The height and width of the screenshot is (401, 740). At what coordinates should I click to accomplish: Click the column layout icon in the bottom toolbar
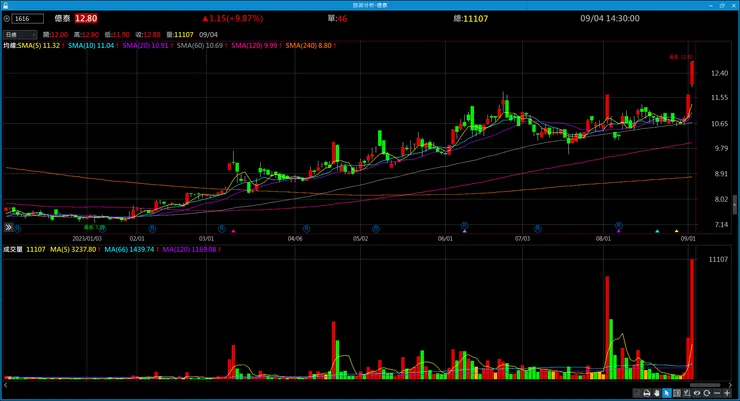pos(677,393)
